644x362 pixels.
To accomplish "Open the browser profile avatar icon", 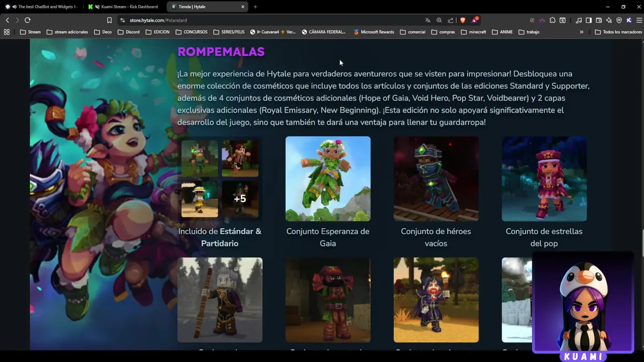I will coord(629,20).
